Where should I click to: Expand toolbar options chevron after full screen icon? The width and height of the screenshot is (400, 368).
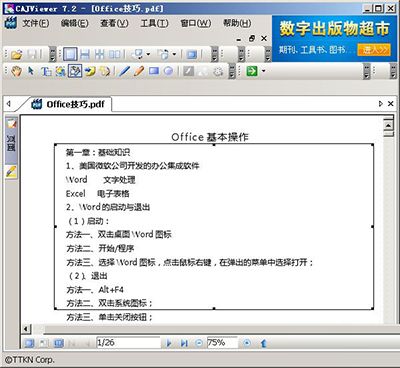pos(215,54)
